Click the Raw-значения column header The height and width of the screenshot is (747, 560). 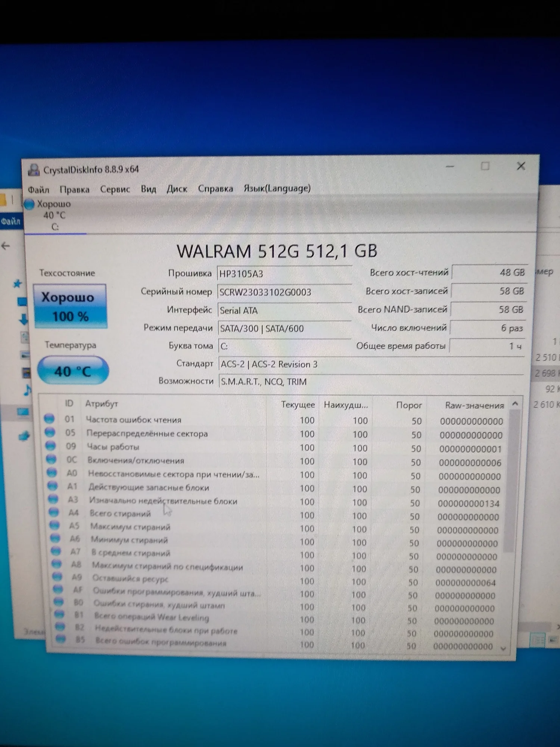(474, 405)
